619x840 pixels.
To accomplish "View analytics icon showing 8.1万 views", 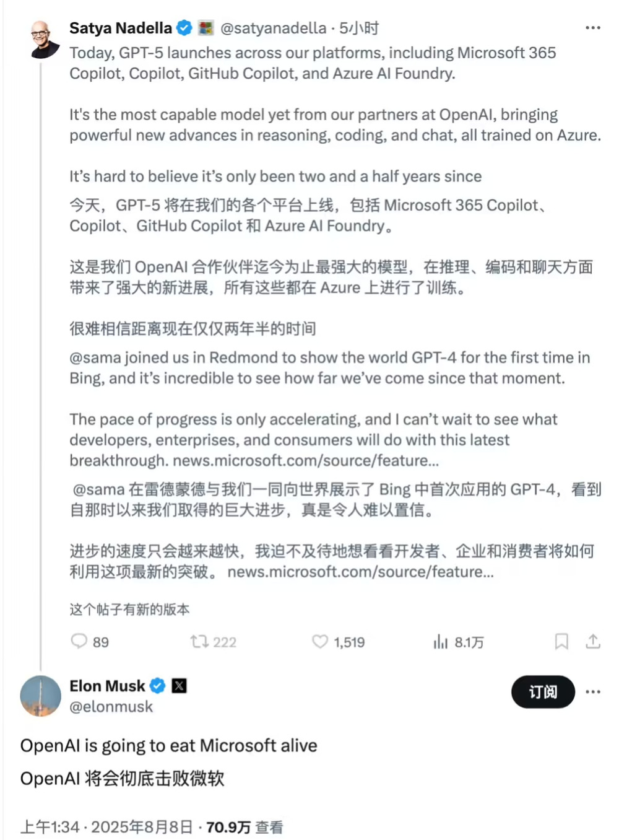I will 440,642.
